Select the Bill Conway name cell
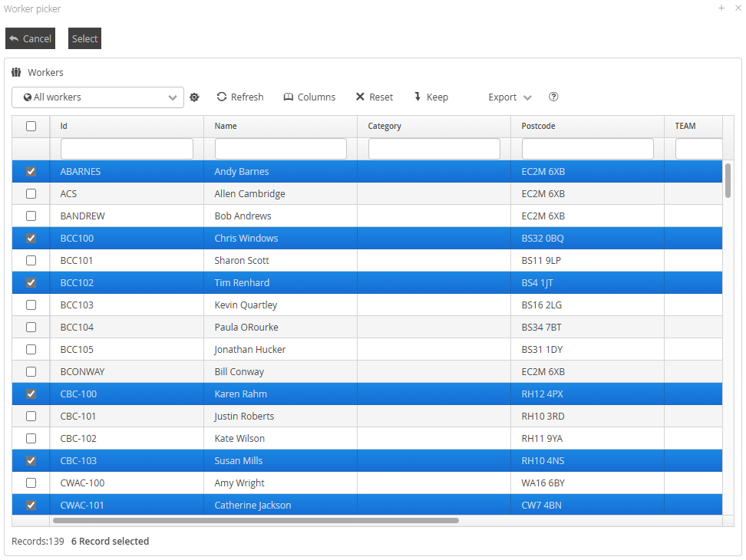This screenshot has width=746, height=560. click(x=280, y=372)
